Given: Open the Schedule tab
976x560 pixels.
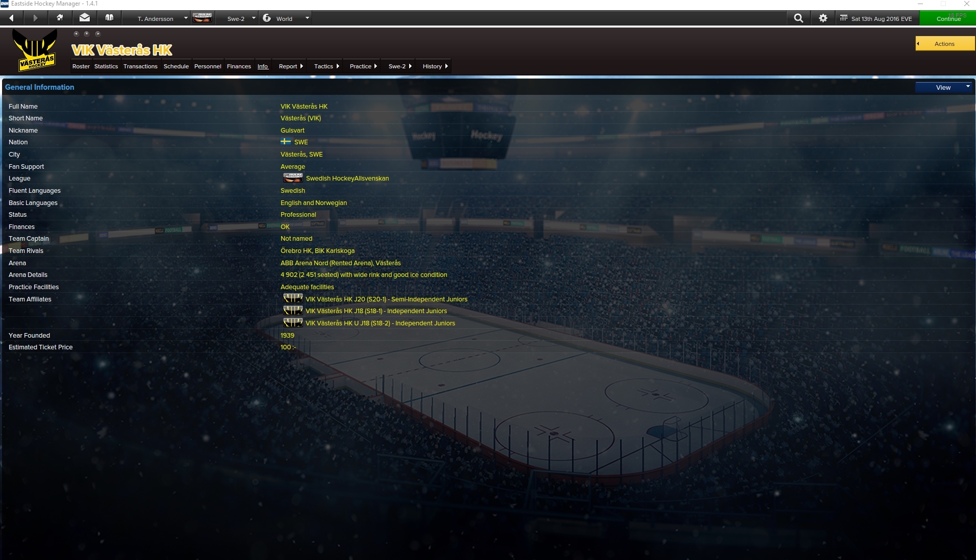Looking at the screenshot, I should click(x=176, y=66).
